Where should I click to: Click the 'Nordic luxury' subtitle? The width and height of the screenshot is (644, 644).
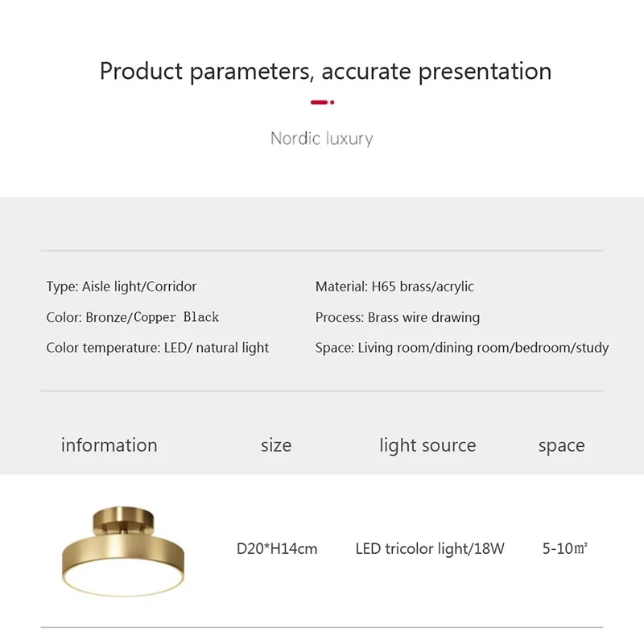point(321,138)
